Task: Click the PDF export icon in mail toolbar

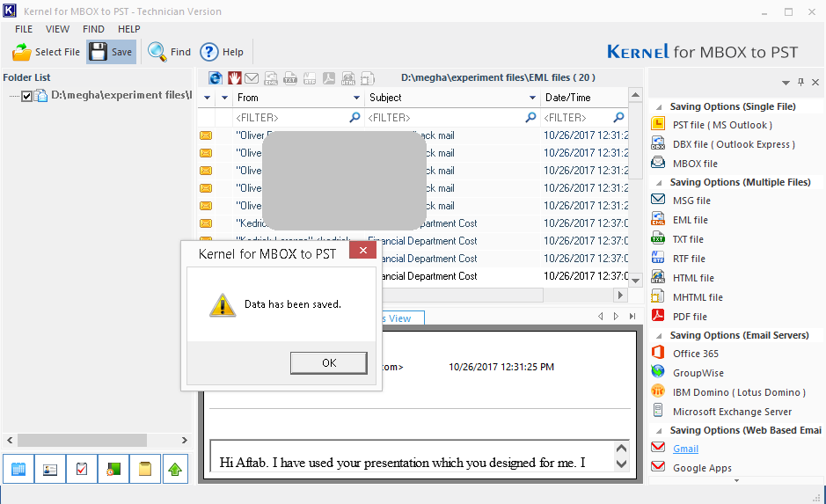Action: [329, 78]
